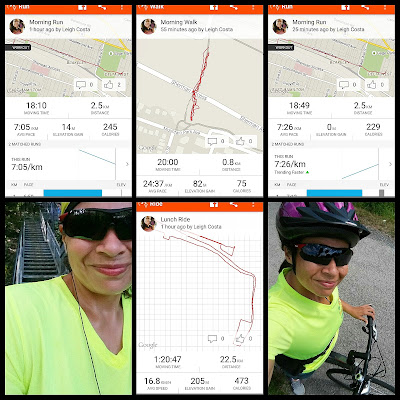Tap the Lunch Ride title

(175, 219)
